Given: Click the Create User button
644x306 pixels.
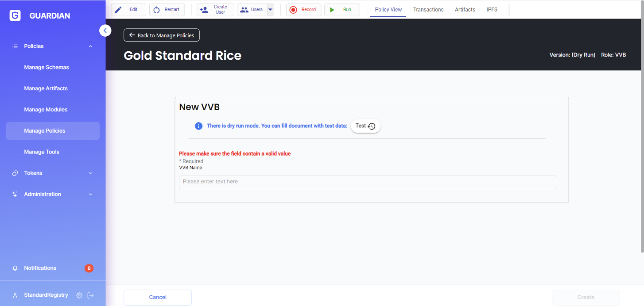Looking at the screenshot, I should pyautogui.click(x=215, y=10).
